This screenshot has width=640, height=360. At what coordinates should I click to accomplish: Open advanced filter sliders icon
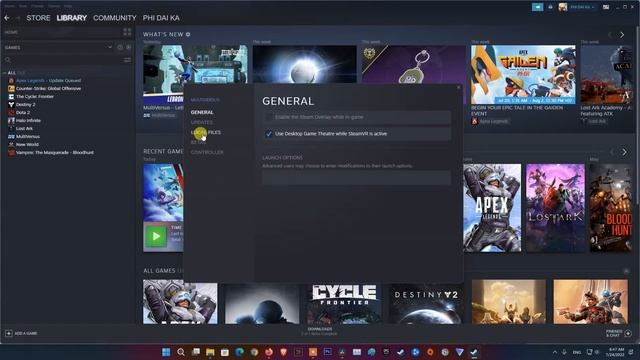coord(127,60)
